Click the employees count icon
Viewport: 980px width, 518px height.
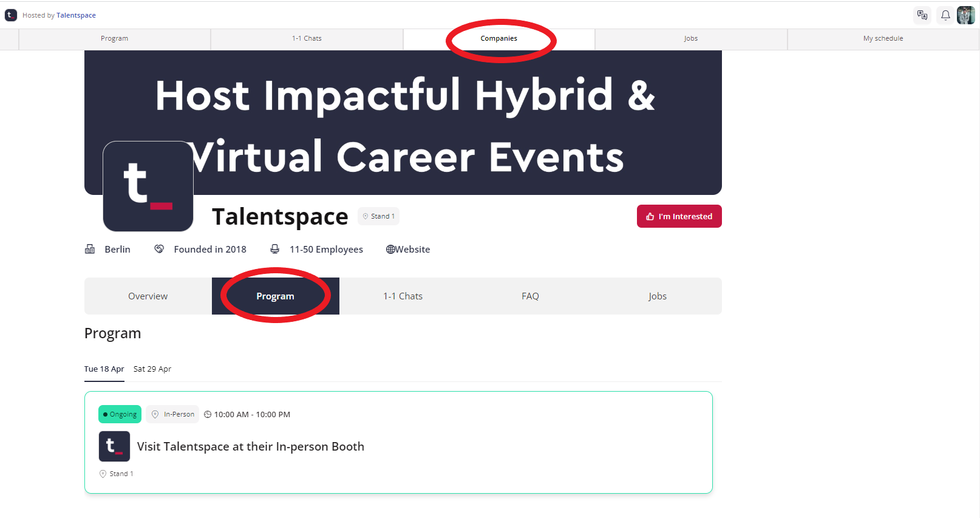(x=275, y=249)
